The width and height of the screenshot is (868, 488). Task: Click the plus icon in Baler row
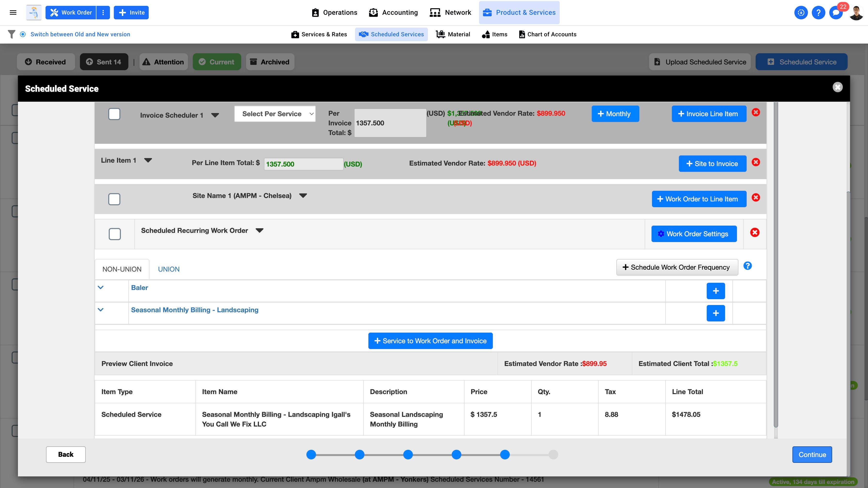[715, 291]
